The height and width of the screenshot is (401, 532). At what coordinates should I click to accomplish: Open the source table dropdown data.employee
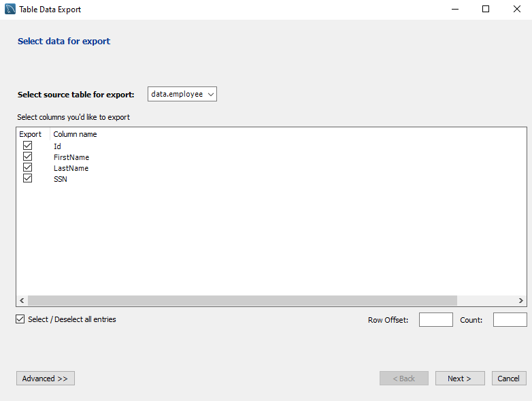[x=182, y=94]
